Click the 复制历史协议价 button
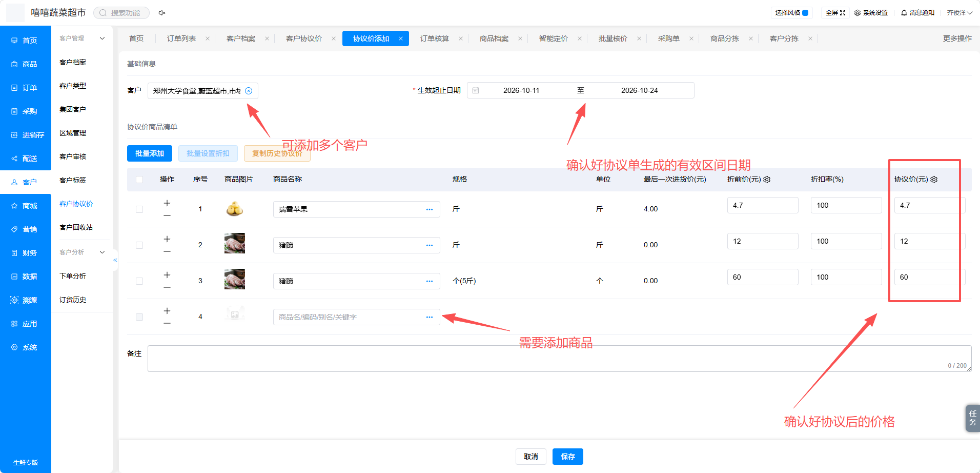This screenshot has height=473, width=980. coord(277,153)
